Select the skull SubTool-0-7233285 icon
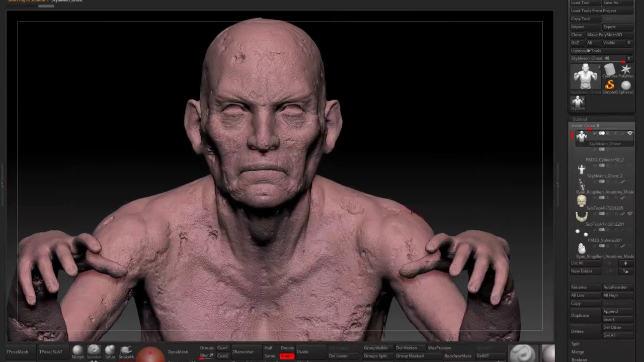The image size is (644, 362). click(582, 201)
